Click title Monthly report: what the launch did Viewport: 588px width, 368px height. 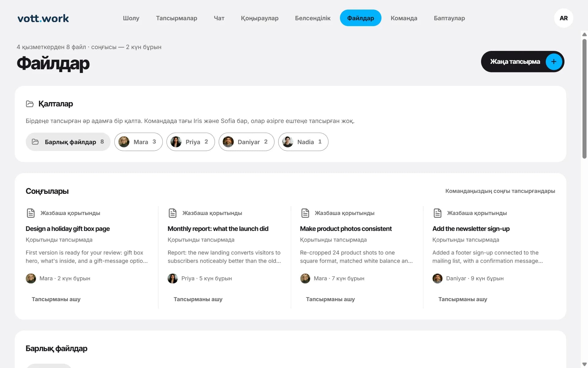pos(218,229)
